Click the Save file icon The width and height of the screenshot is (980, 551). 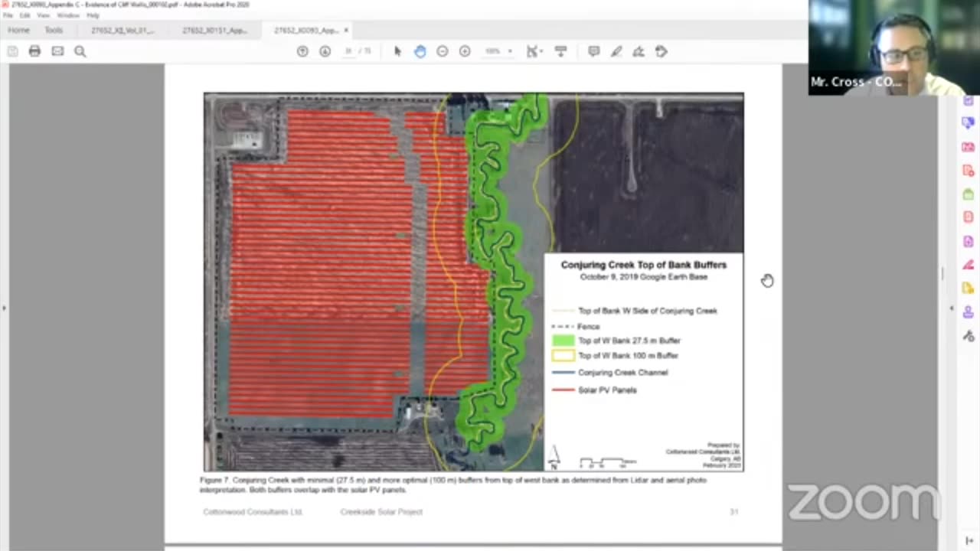pyautogui.click(x=12, y=51)
